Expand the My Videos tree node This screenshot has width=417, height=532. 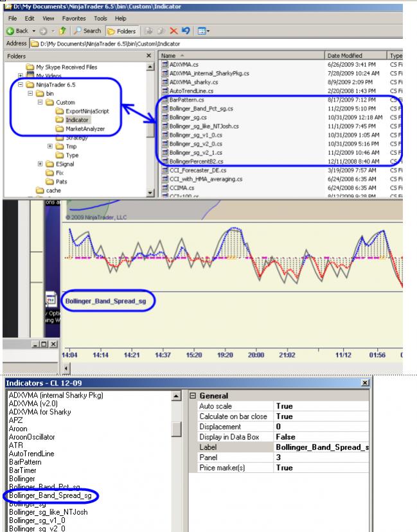click(21, 76)
